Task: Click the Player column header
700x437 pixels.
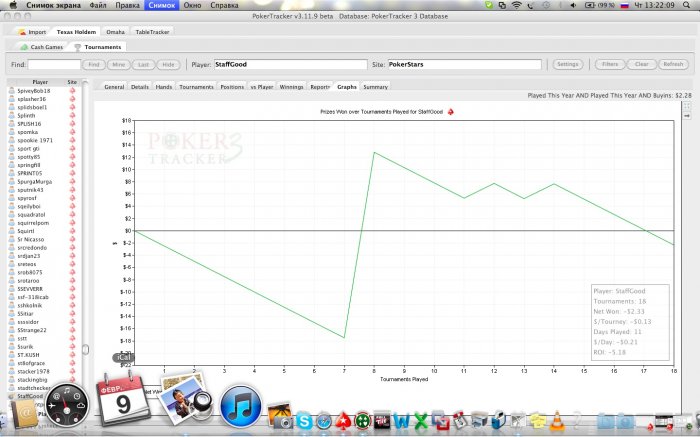Action: click(x=40, y=82)
